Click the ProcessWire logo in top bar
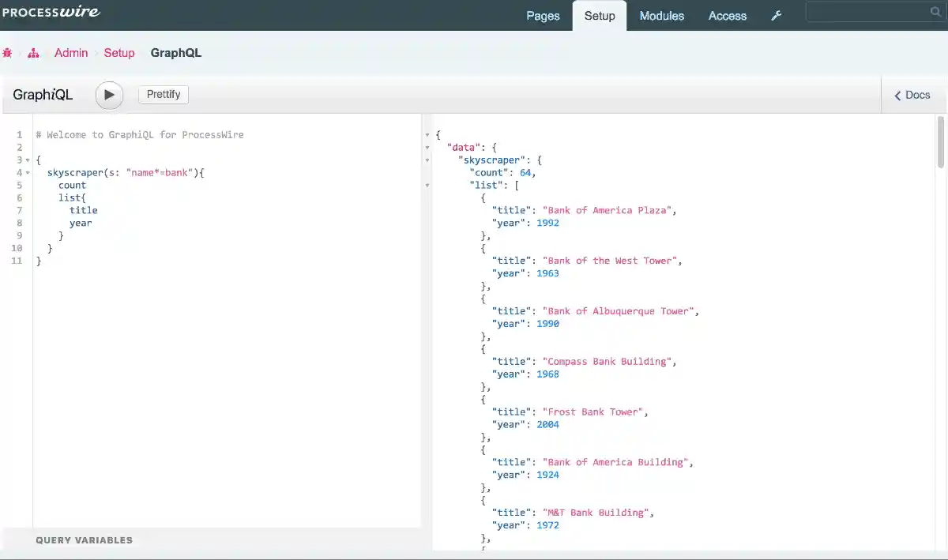Viewport: 948px width, 560px height. [51, 12]
